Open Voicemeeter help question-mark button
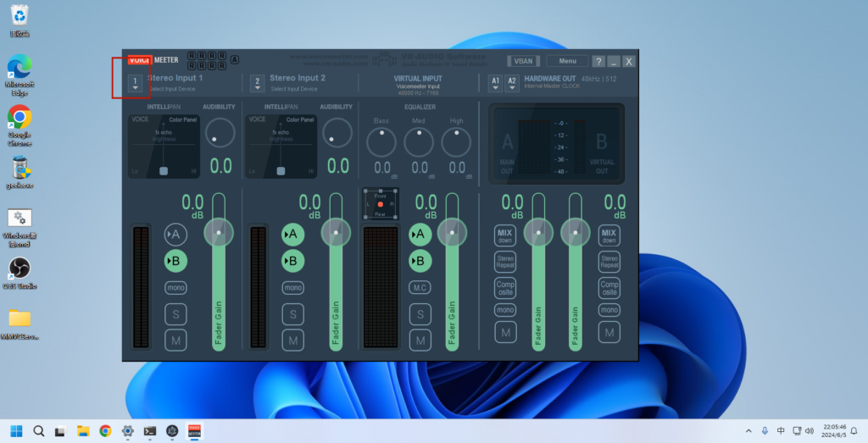 point(598,61)
